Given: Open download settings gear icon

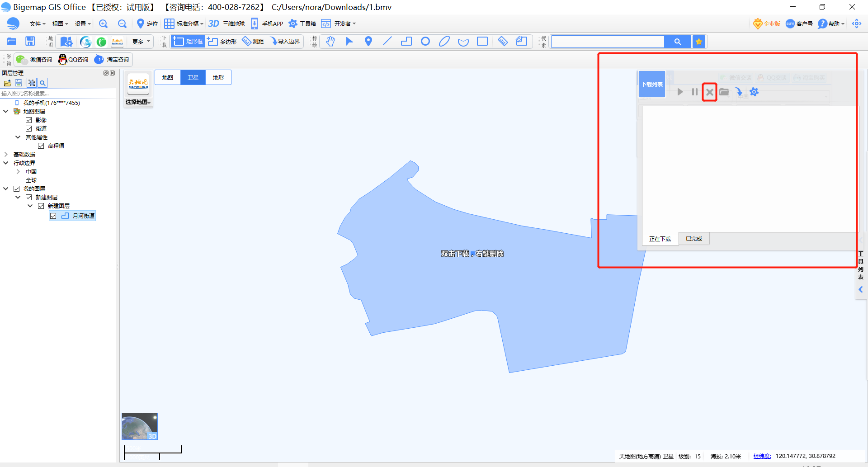Looking at the screenshot, I should click(x=754, y=92).
